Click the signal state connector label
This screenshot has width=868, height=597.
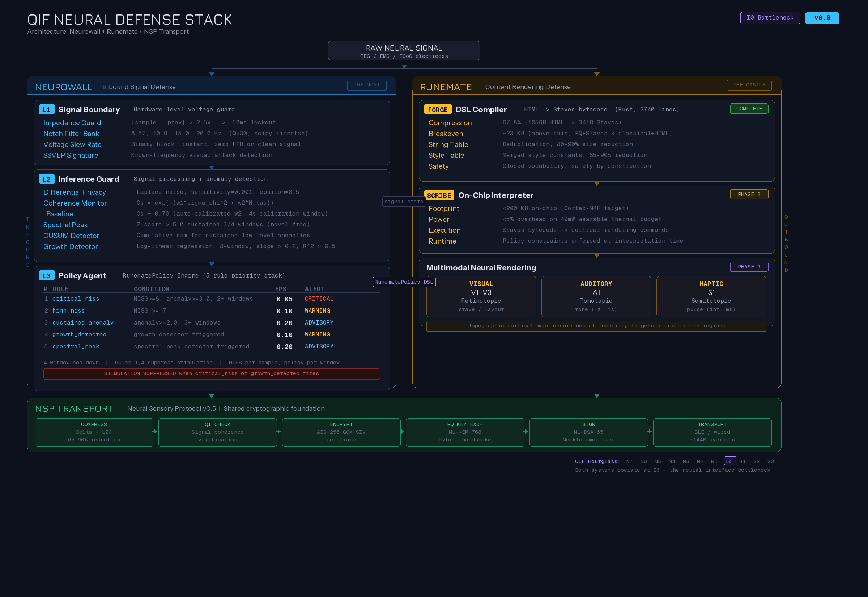tap(404, 202)
